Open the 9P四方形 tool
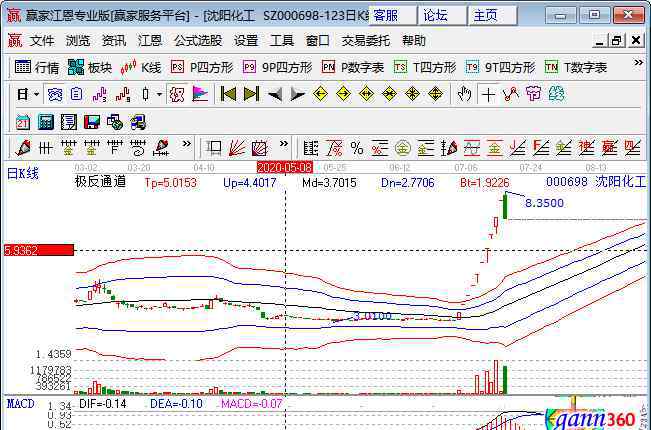 277,67
